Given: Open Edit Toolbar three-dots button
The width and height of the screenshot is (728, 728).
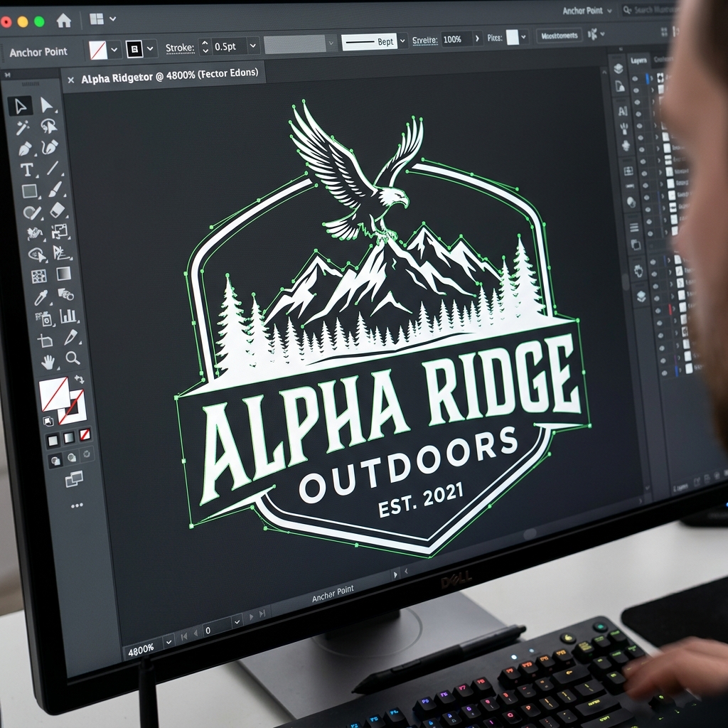Looking at the screenshot, I should tap(77, 505).
